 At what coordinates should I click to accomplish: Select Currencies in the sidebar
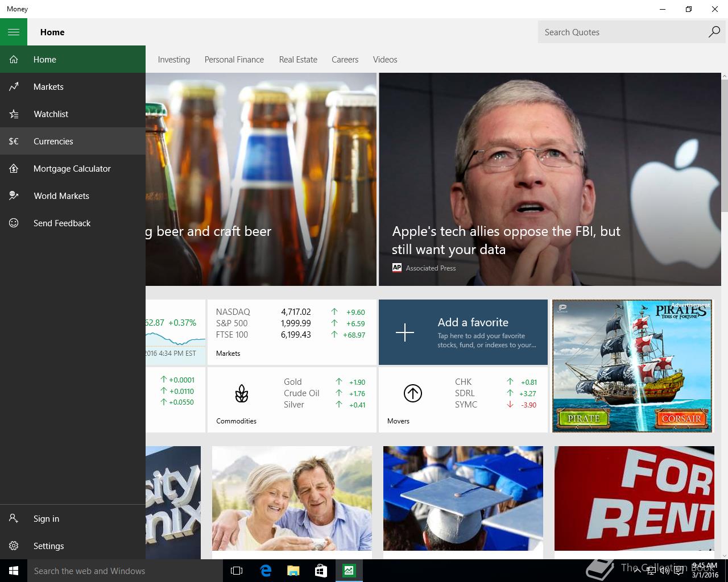pos(73,141)
